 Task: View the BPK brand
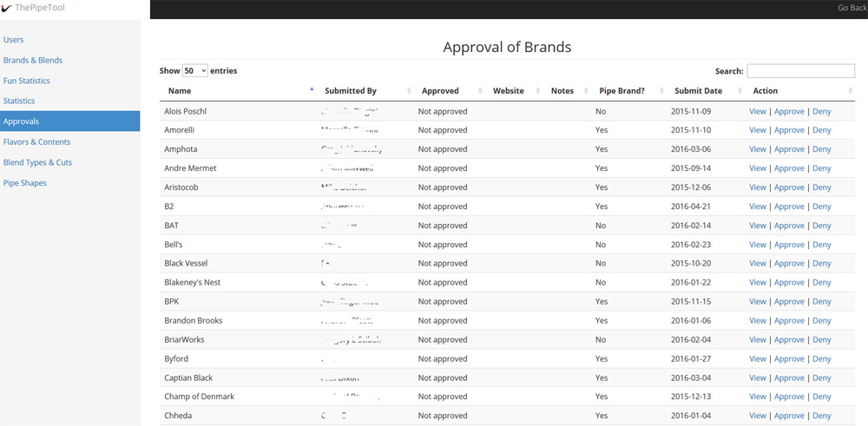click(x=757, y=302)
